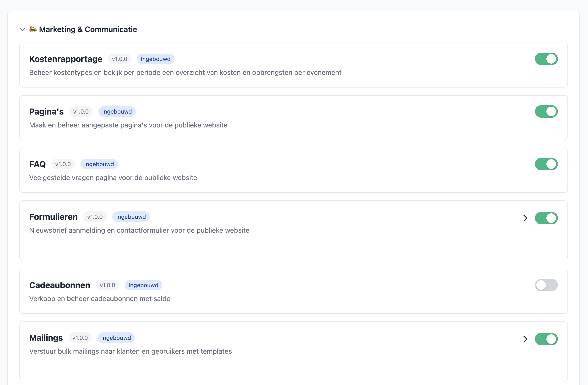Click the Ingebouwd badge next to Kostenrapportage
Viewport: 588px width, 385px height.
pos(156,59)
